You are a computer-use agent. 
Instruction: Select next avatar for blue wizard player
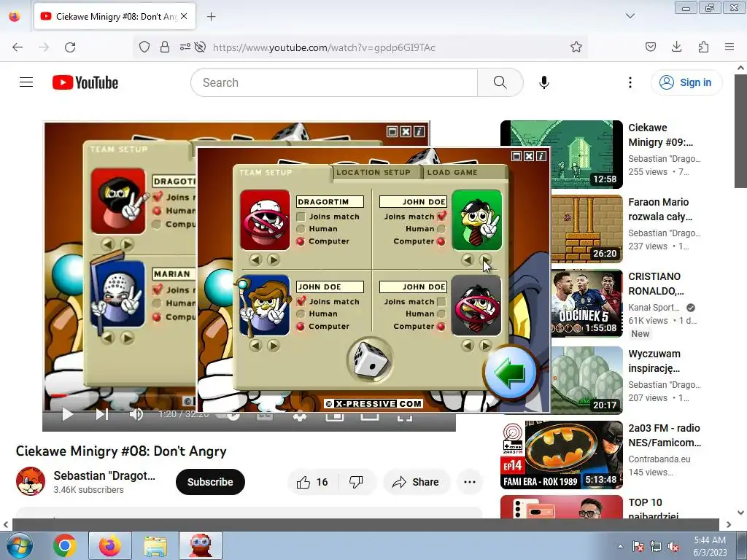click(273, 345)
